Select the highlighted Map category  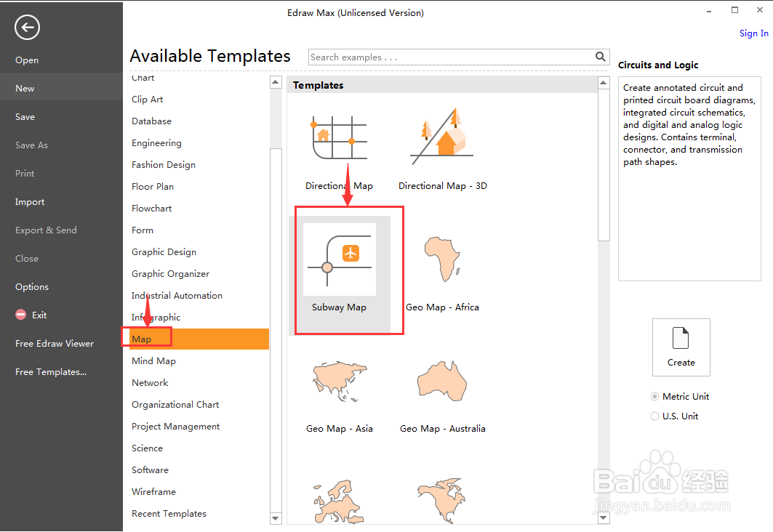(199, 339)
